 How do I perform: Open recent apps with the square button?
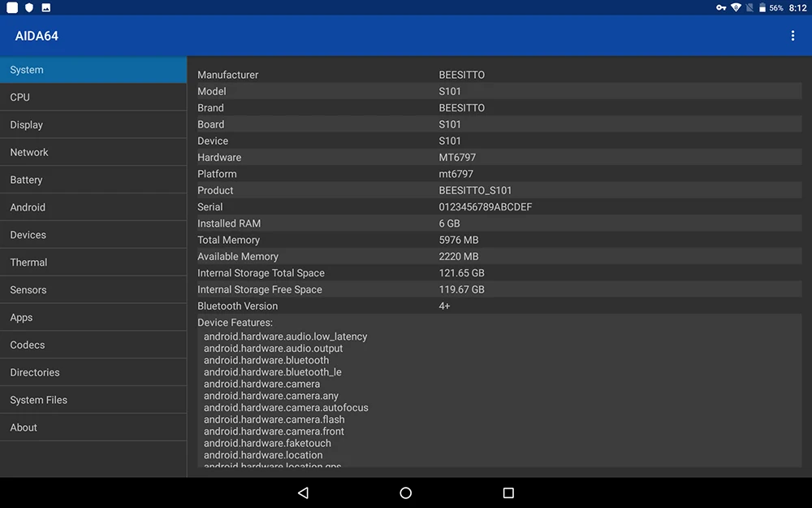pyautogui.click(x=508, y=493)
